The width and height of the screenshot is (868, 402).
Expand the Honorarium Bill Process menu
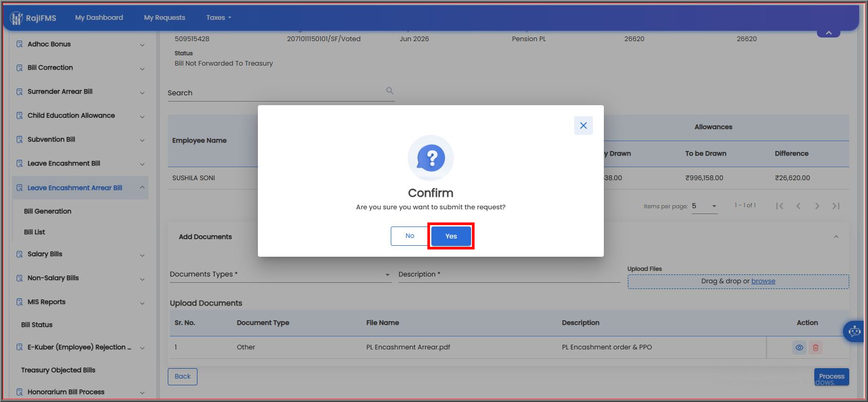click(x=142, y=393)
